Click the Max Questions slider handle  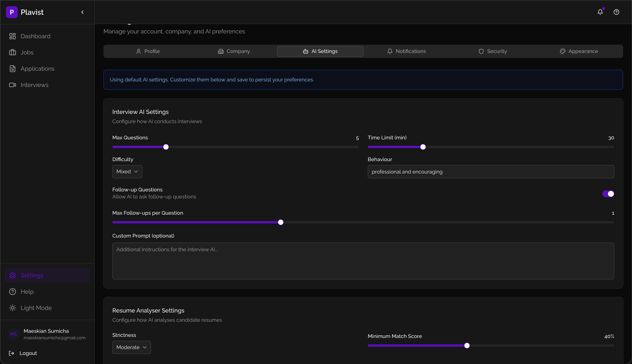(166, 147)
